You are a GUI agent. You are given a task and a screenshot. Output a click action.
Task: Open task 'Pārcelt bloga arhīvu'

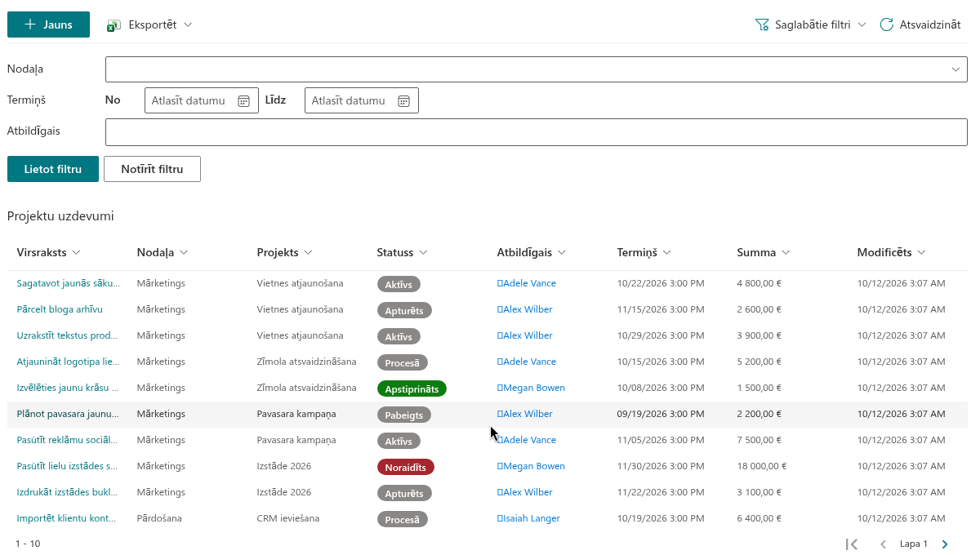[x=60, y=309]
